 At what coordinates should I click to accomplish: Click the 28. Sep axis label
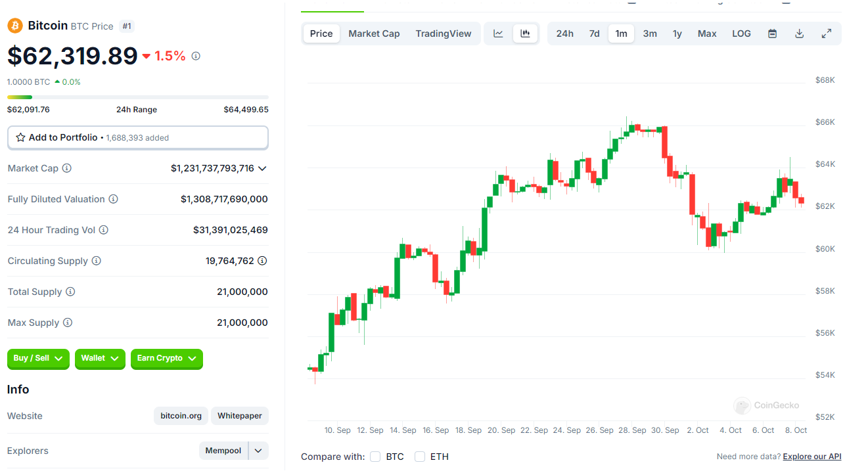coord(632,430)
